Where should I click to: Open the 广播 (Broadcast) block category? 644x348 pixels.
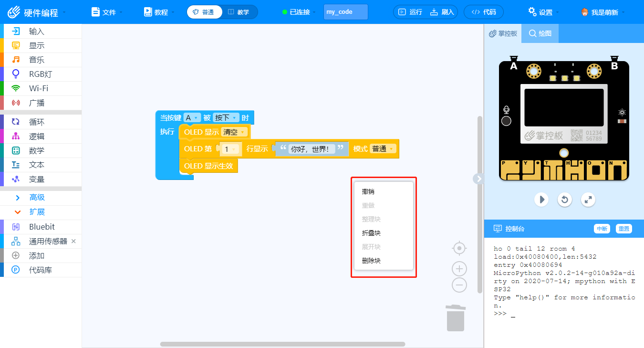tap(41, 103)
